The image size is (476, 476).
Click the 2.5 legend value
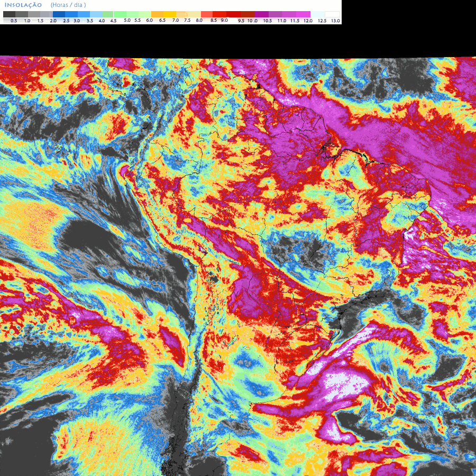[x=66, y=21]
